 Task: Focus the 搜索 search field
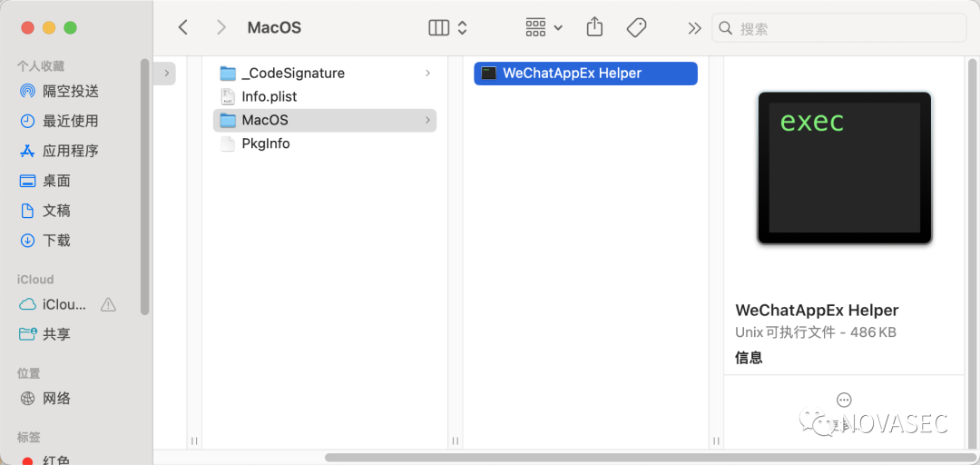(840, 28)
